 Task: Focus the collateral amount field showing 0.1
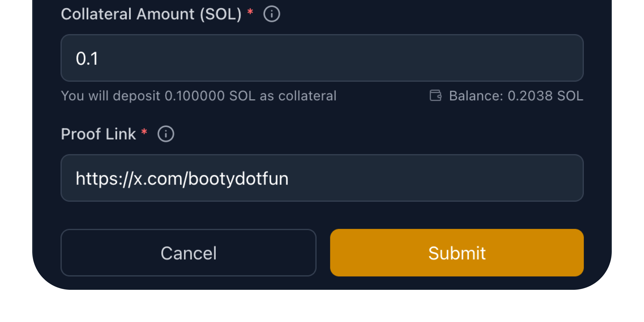pyautogui.click(x=322, y=58)
